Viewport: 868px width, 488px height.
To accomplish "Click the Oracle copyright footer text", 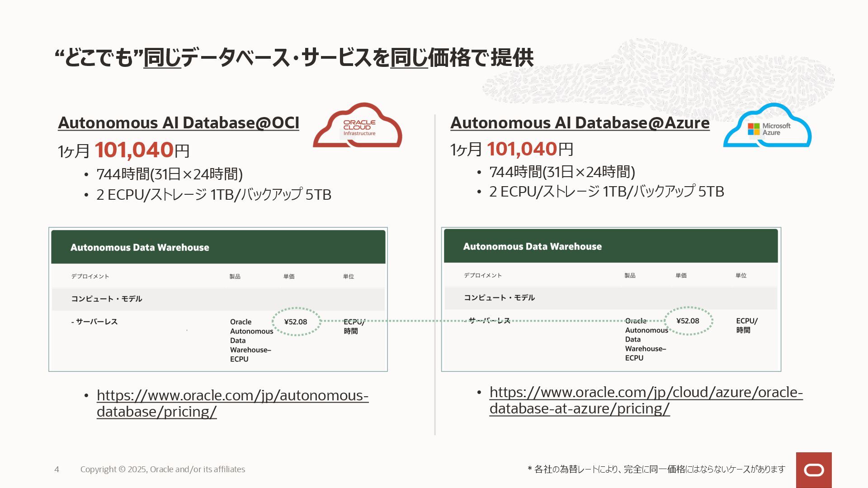I will click(x=163, y=469).
